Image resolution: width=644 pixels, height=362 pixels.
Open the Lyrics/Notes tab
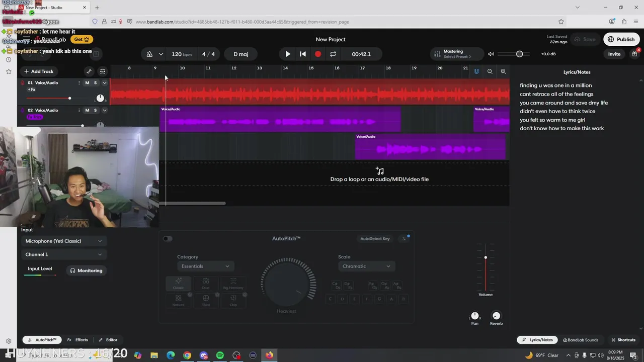538,340
